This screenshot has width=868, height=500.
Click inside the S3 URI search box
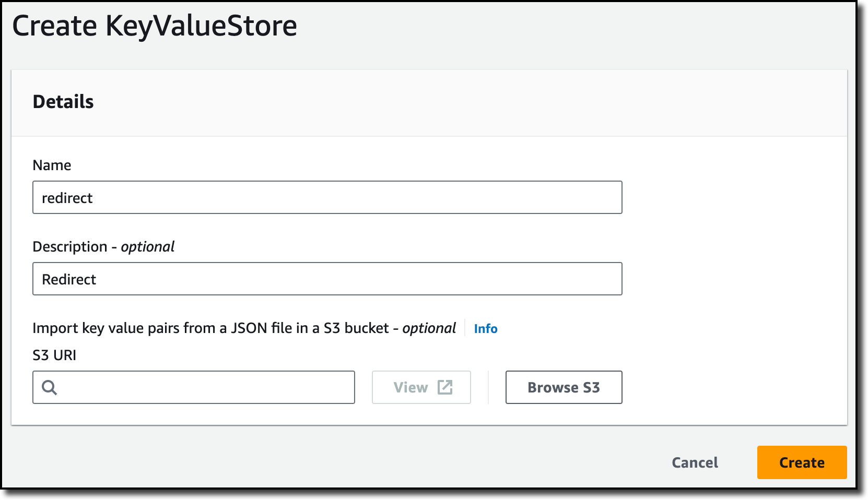194,387
